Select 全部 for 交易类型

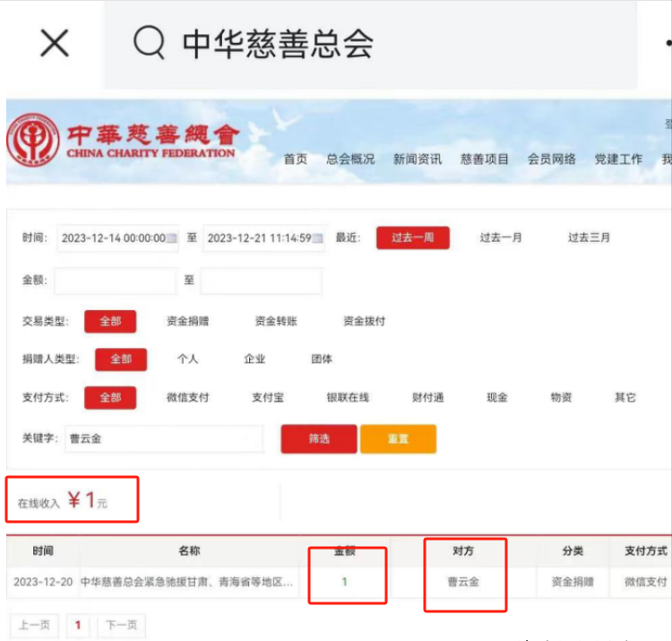click(110, 321)
